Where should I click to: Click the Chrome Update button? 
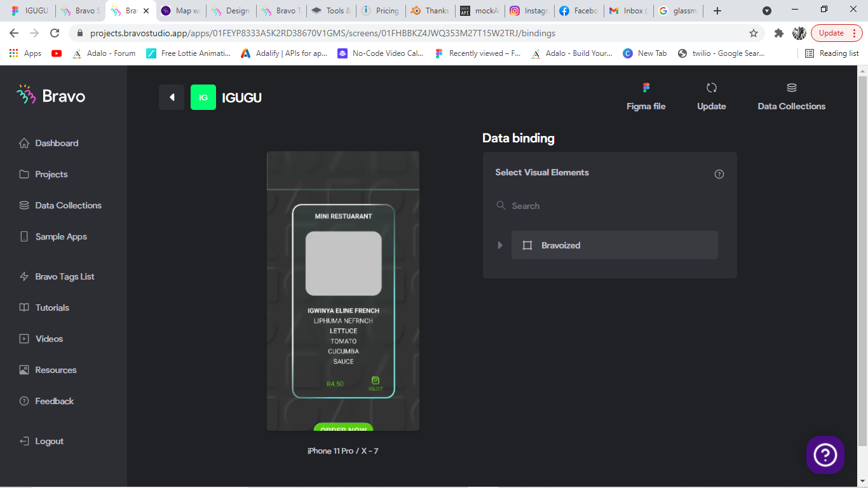click(836, 33)
